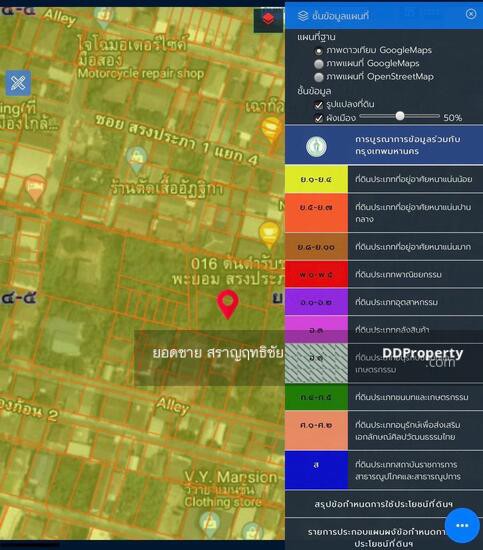Select GoogleMaps map view radio button
483x550 pixels.
[x=318, y=64]
